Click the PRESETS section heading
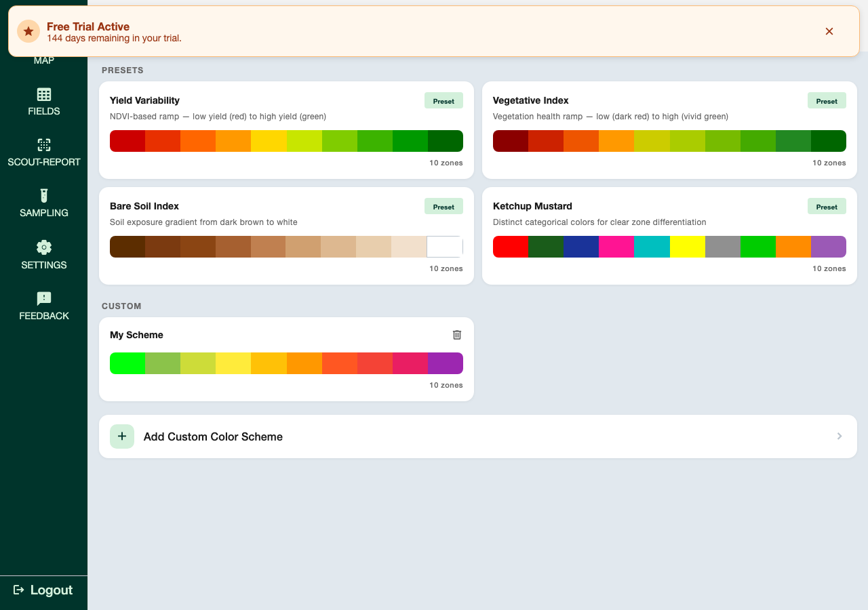 (x=123, y=70)
